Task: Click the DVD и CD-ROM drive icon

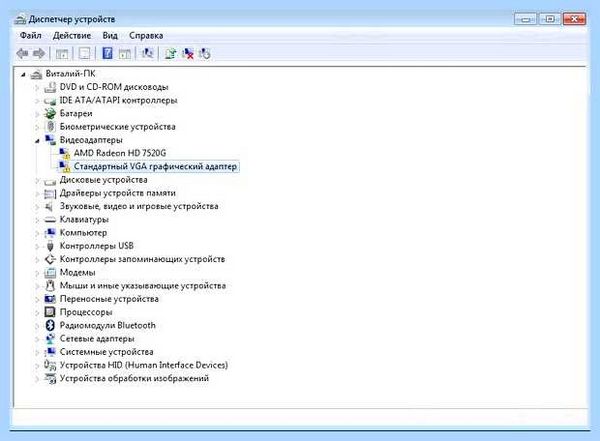Action: pos(50,87)
